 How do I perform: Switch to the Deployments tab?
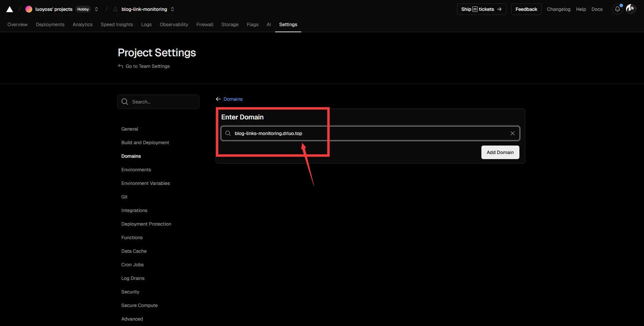[50, 24]
